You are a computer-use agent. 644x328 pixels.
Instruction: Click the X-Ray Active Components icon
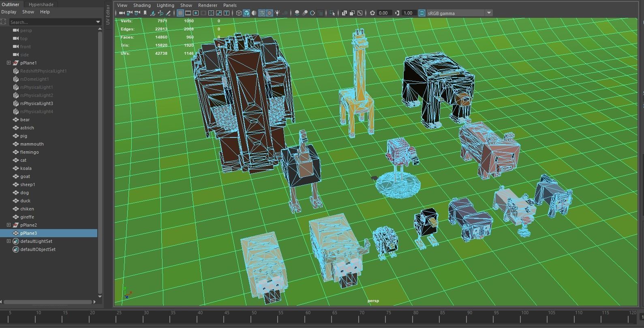352,13
